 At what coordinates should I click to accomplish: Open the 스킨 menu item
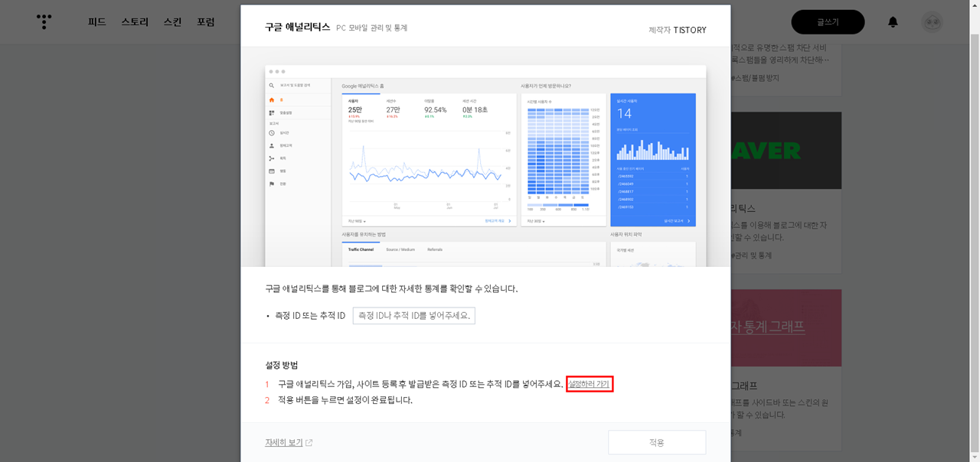[173, 22]
